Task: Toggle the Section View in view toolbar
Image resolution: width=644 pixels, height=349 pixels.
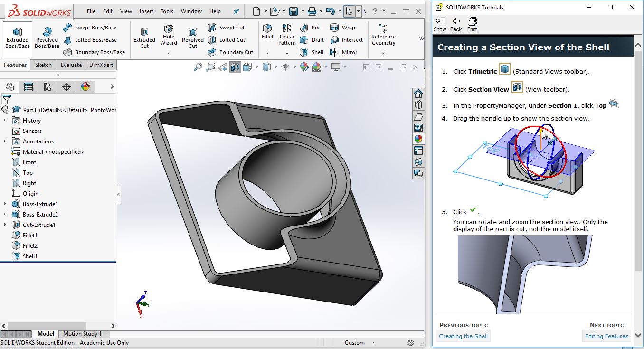Action: point(235,67)
